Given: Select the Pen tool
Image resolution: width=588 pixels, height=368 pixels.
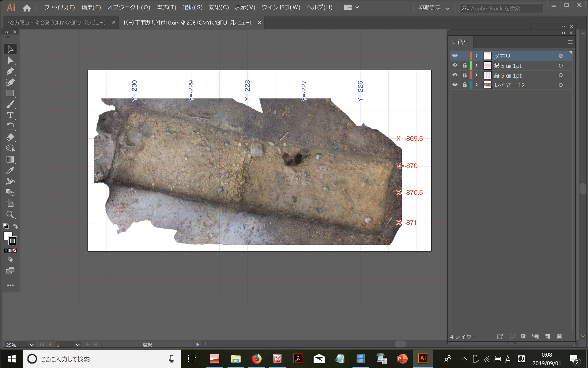Looking at the screenshot, I should pos(10,71).
